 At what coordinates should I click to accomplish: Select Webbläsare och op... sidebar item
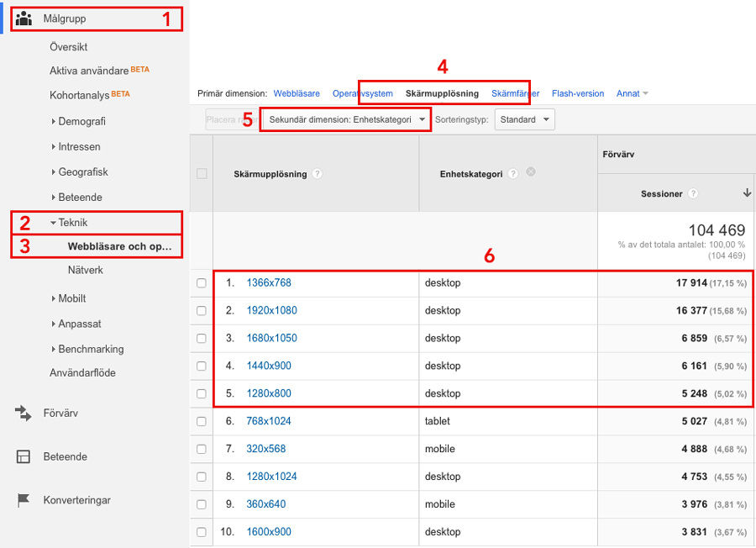click(x=119, y=246)
